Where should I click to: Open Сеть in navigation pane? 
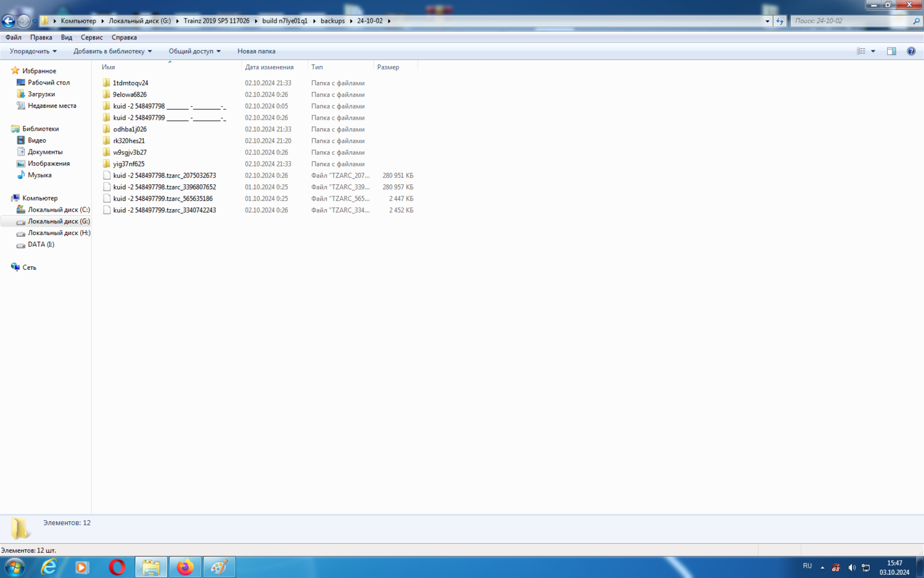click(x=30, y=268)
